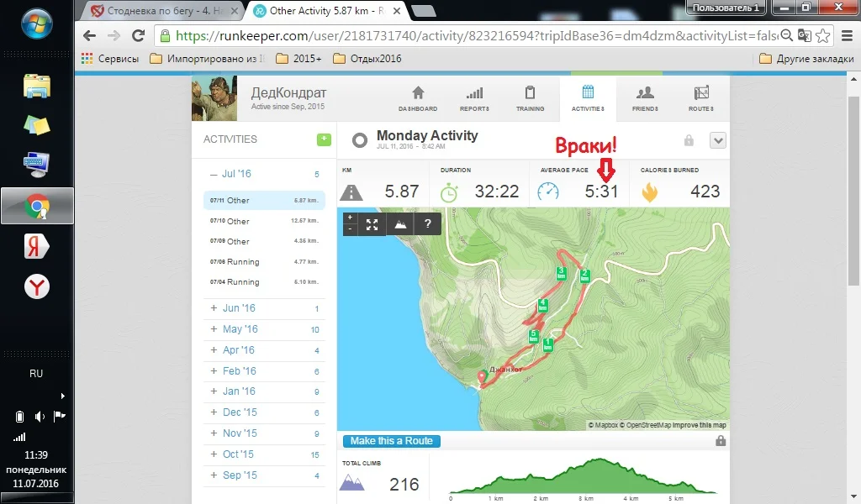Switch map to terrain view icon
Screen dimensions: 861x504
[400, 224]
